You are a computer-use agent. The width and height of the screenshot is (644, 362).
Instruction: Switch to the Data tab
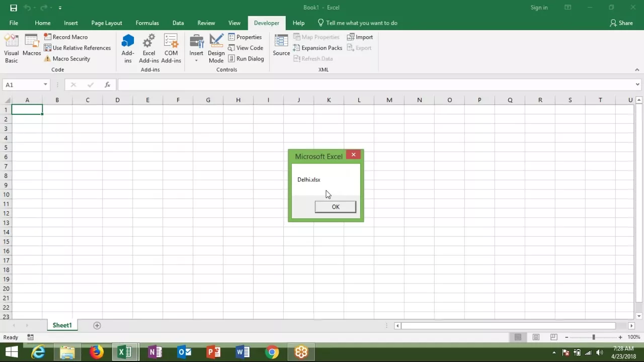pyautogui.click(x=178, y=23)
